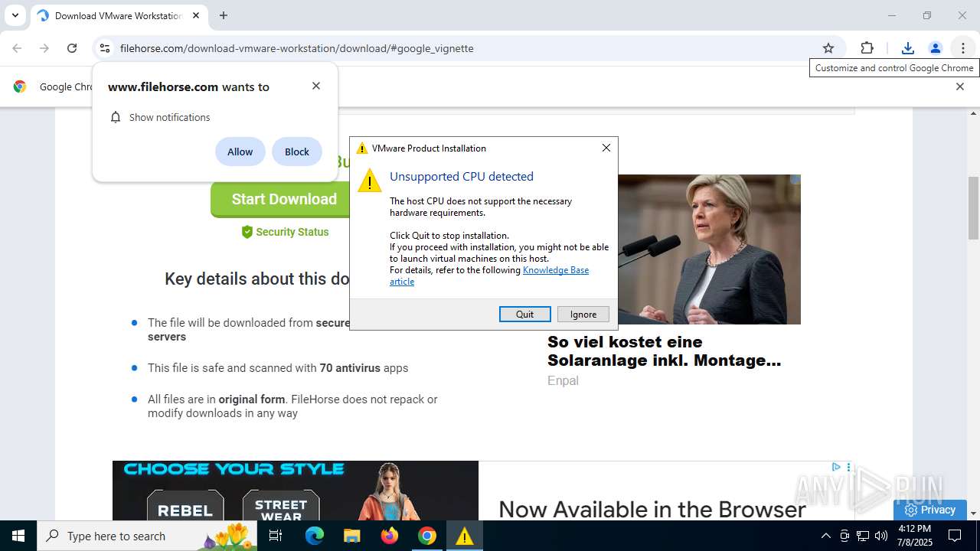980x551 pixels.
Task: Quit the VMware installation
Action: click(x=524, y=315)
